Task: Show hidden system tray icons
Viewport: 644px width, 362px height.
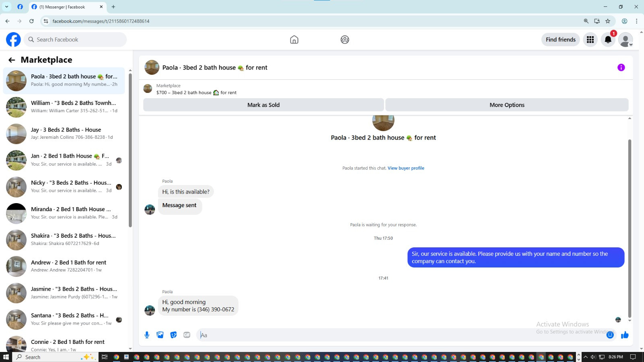Action: 586,357
